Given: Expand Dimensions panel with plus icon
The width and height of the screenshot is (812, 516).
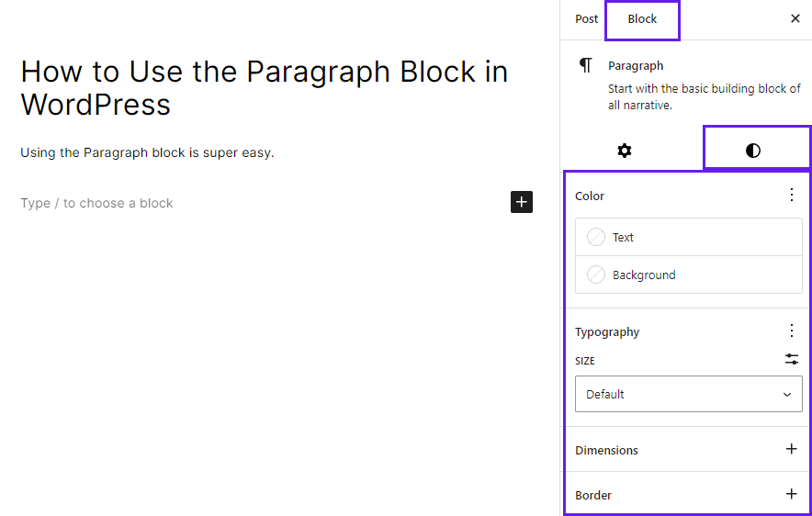Looking at the screenshot, I should [x=791, y=449].
